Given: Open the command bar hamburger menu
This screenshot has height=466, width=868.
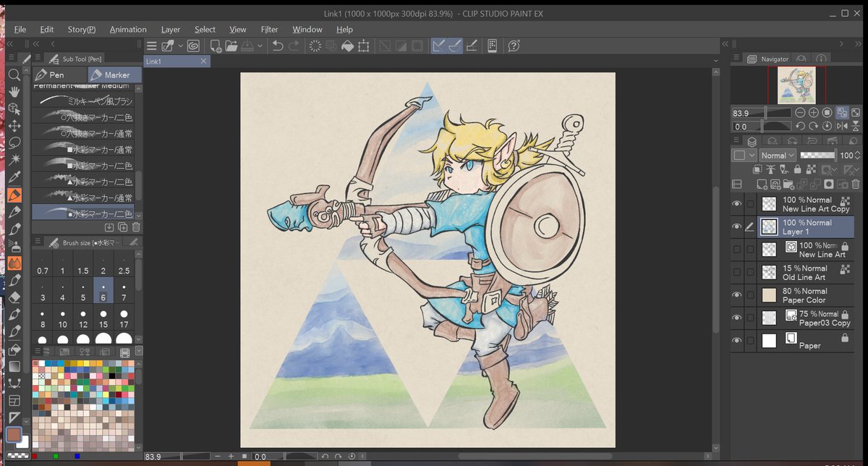Looking at the screenshot, I should click(x=152, y=46).
